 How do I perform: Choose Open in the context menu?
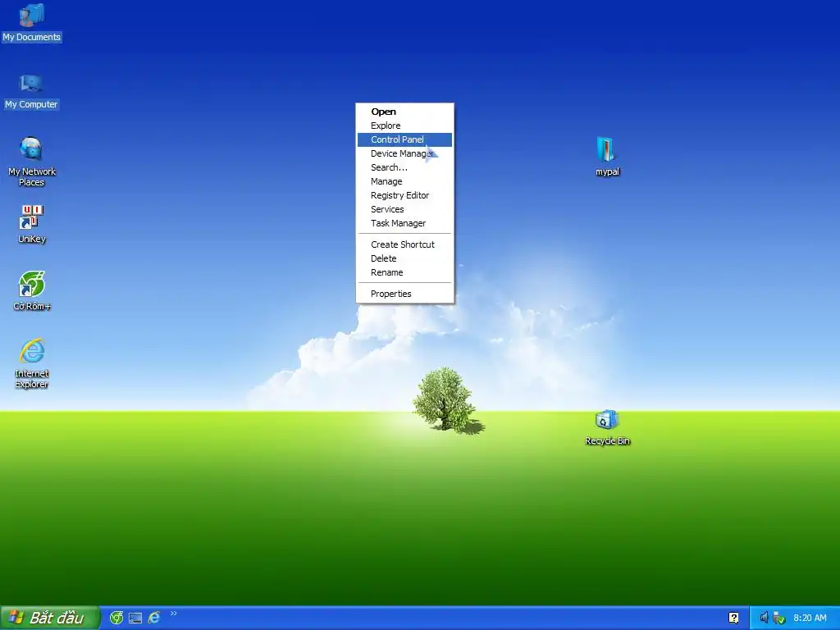tap(404, 112)
